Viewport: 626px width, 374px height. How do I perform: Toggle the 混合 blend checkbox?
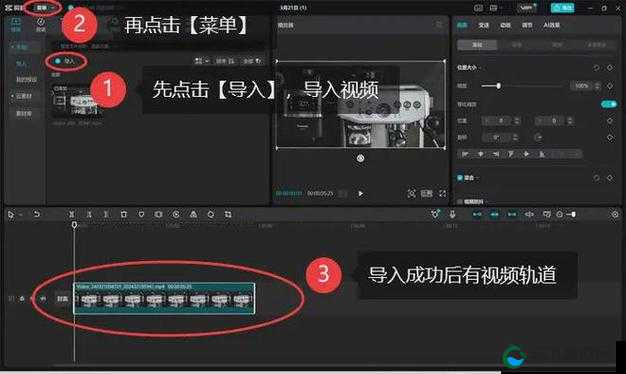[460, 178]
